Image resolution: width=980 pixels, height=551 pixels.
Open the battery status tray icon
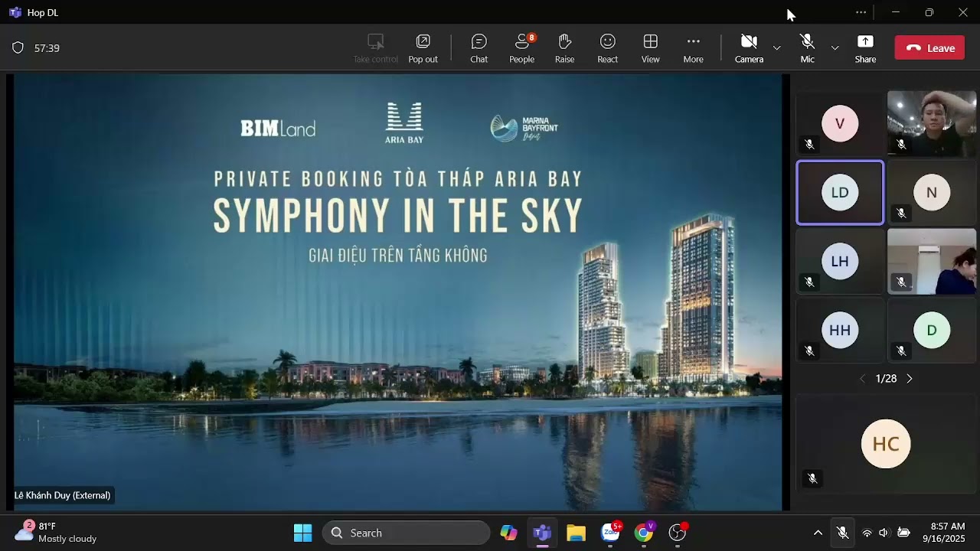tap(903, 533)
